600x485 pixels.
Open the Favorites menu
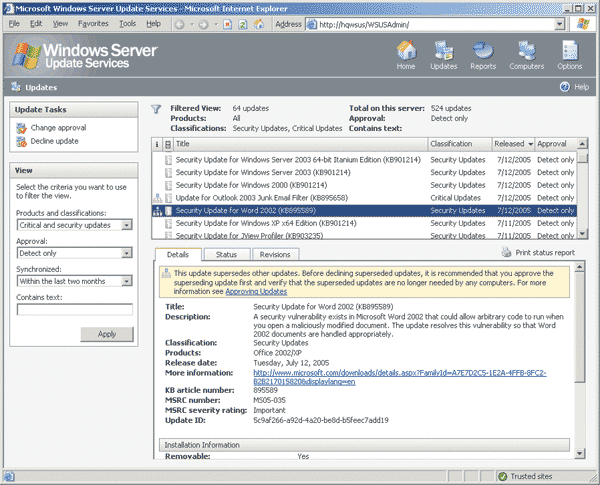(93, 24)
